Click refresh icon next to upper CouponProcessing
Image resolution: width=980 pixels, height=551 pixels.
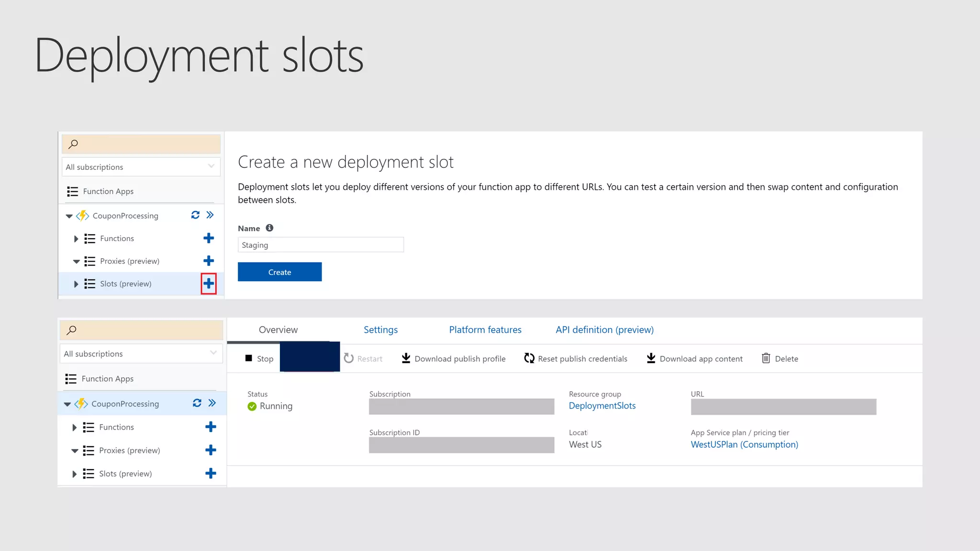point(195,215)
